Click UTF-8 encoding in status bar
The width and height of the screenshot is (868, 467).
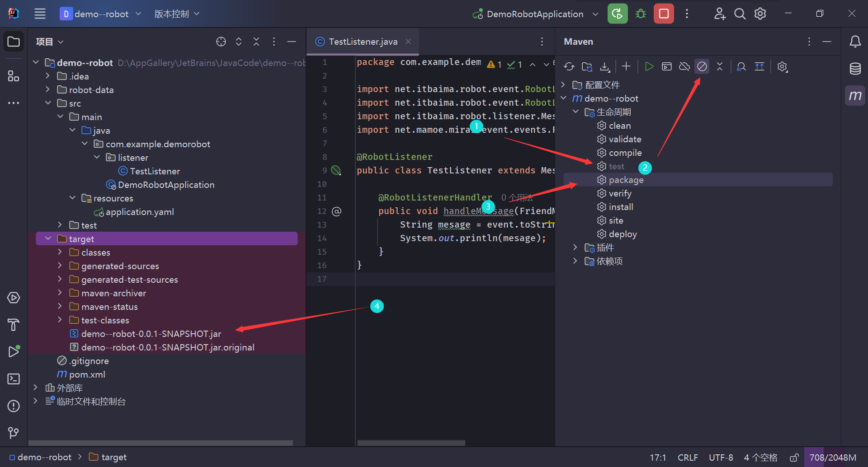[721, 458]
